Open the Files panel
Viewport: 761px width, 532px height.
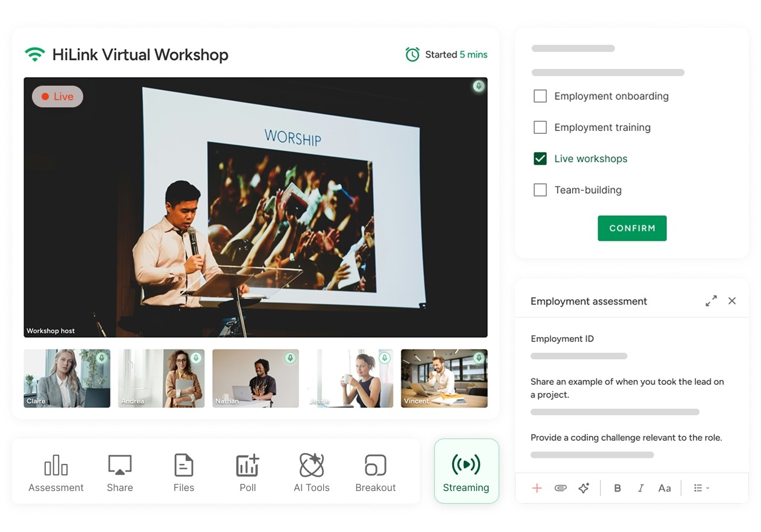click(184, 474)
